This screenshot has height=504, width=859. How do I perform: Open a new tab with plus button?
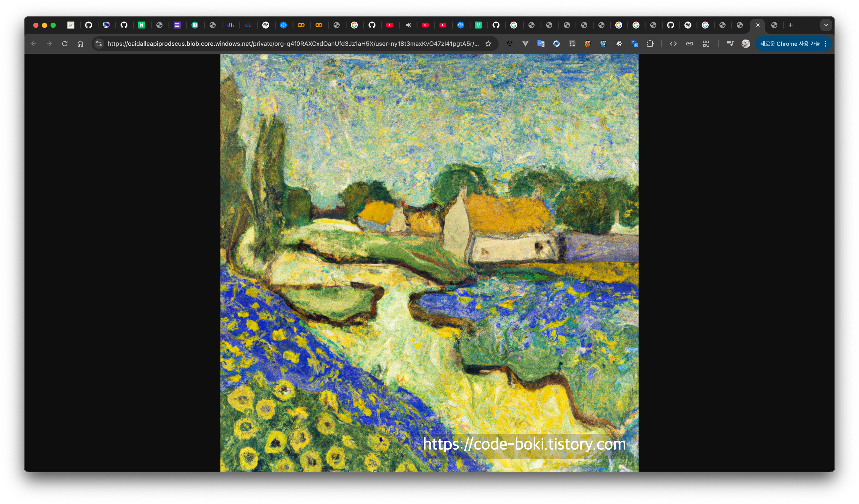click(x=791, y=25)
